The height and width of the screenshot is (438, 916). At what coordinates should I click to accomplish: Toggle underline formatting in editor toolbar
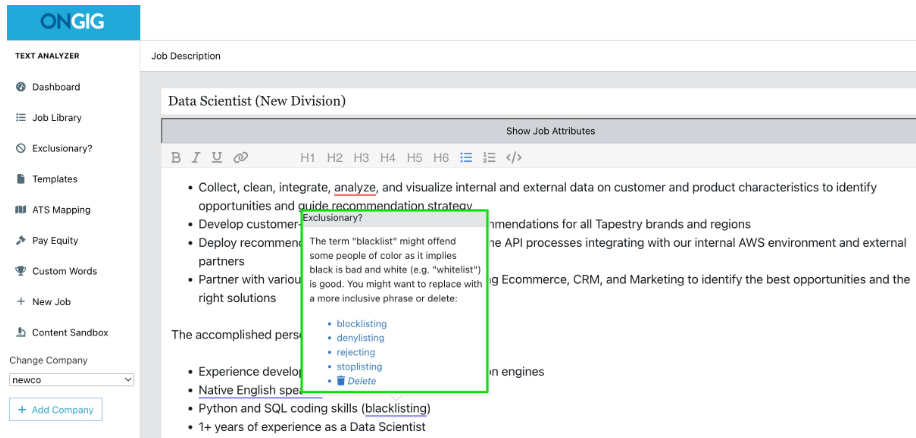coord(217,157)
